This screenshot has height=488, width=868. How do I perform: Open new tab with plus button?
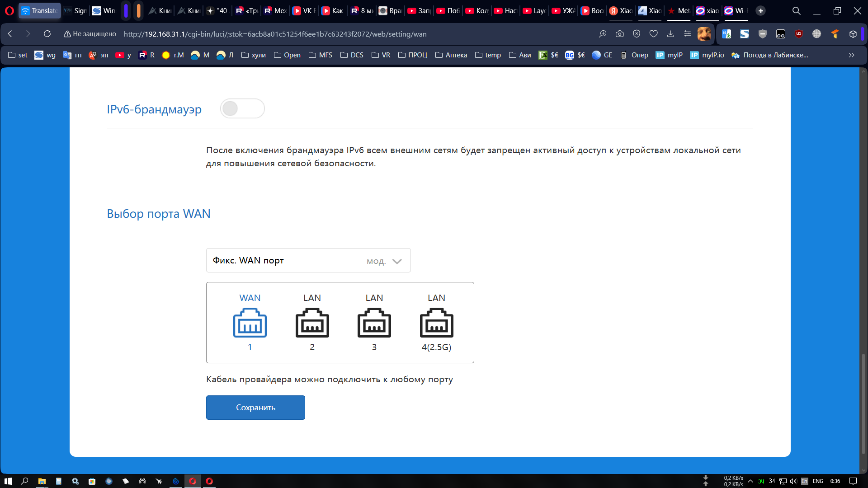pyautogui.click(x=761, y=11)
